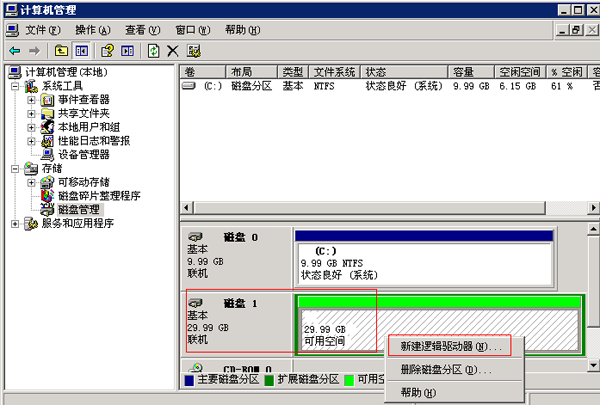The height and width of the screenshot is (405, 600).
Task: Collapse the 存储 tree node
Action: [x=15, y=169]
